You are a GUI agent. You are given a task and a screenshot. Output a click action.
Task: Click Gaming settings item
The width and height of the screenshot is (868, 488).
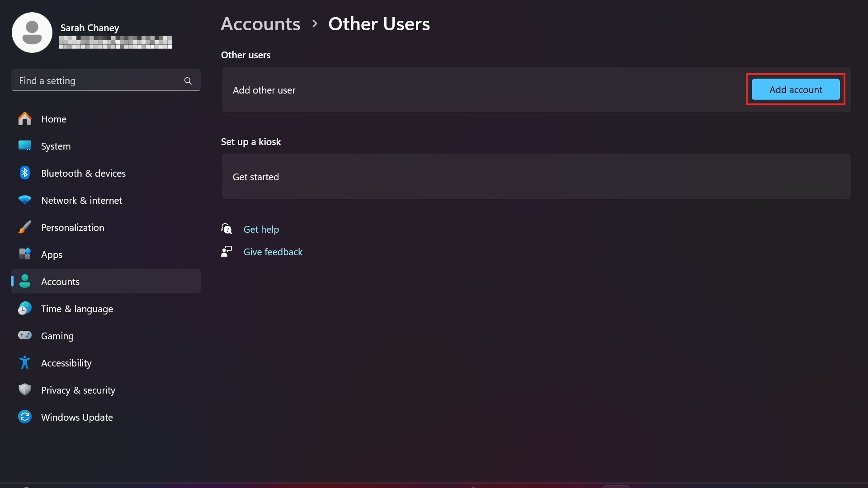click(57, 335)
